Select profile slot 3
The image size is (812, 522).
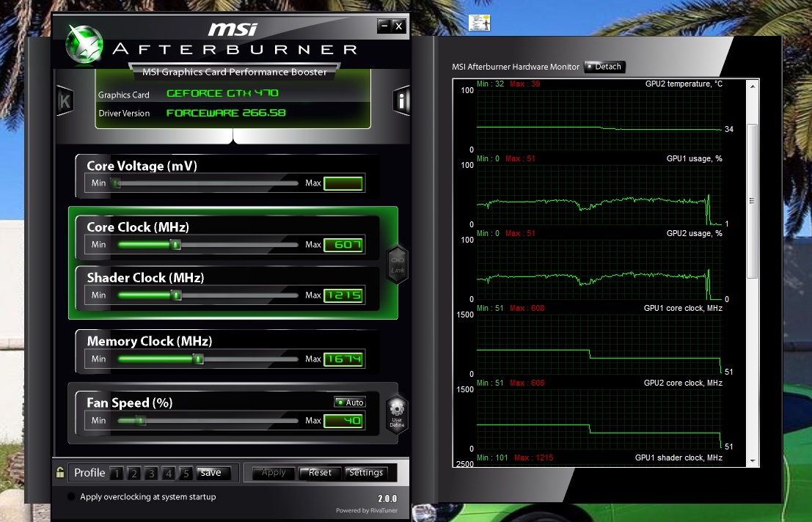coord(151,473)
